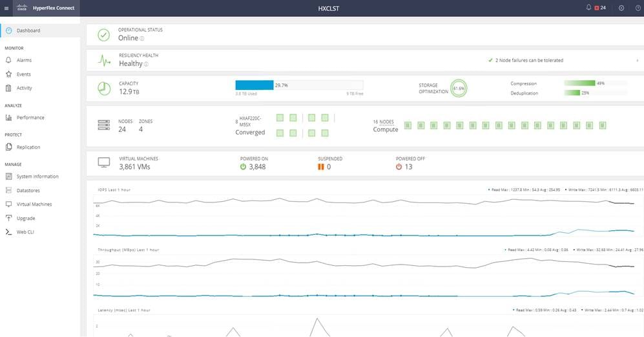The width and height of the screenshot is (644, 337).
Task: Click the Upgrade arrow icon
Action: (8, 218)
